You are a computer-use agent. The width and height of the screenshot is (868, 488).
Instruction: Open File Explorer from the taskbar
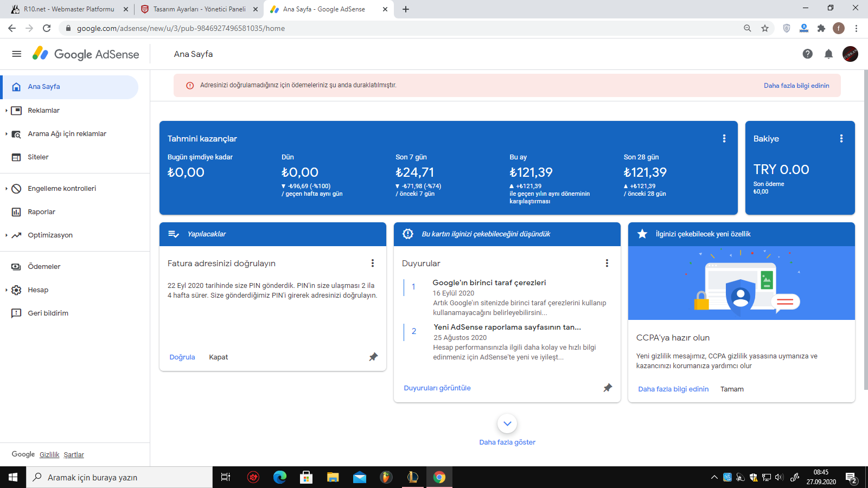click(x=333, y=477)
